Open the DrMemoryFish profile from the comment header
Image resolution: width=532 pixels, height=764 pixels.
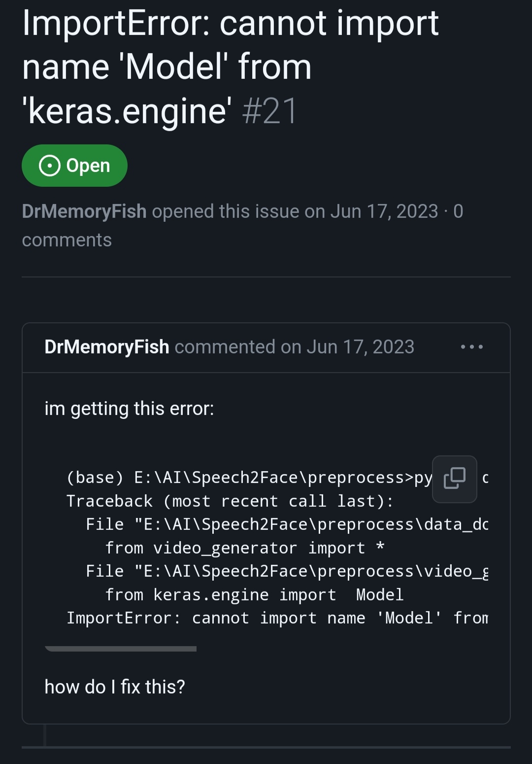coord(107,347)
